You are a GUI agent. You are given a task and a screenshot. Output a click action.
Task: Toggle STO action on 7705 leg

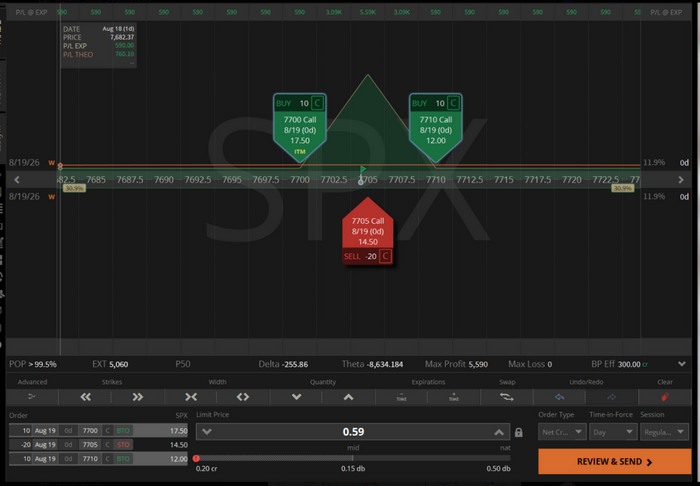coord(123,445)
